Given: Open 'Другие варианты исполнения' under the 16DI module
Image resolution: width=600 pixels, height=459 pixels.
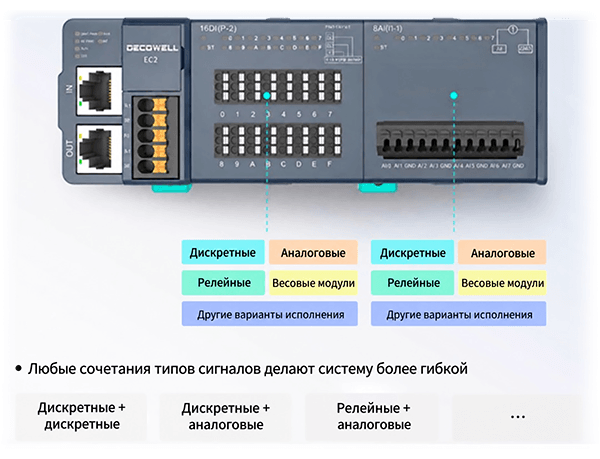Looking at the screenshot, I should (x=270, y=314).
